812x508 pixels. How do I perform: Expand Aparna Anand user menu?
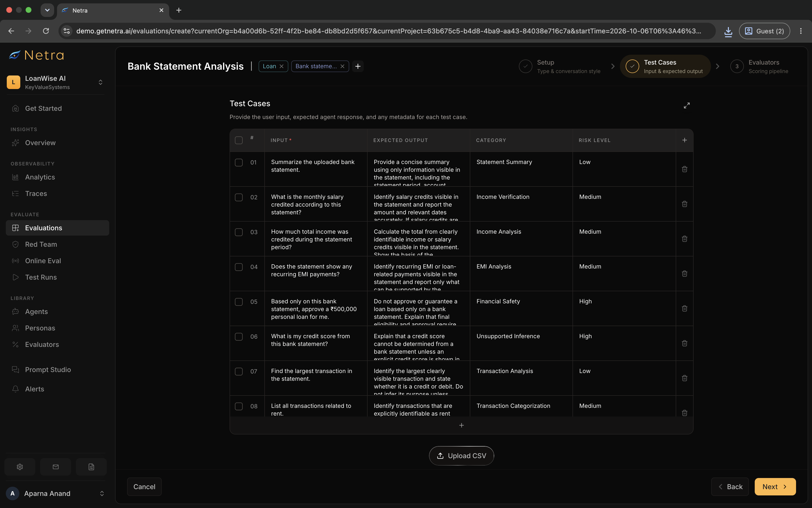(x=55, y=493)
